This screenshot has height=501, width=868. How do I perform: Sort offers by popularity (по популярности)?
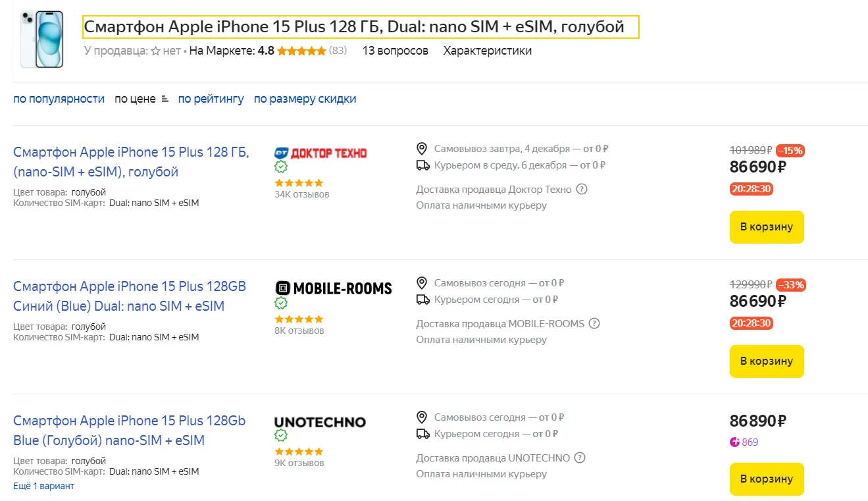point(59,99)
